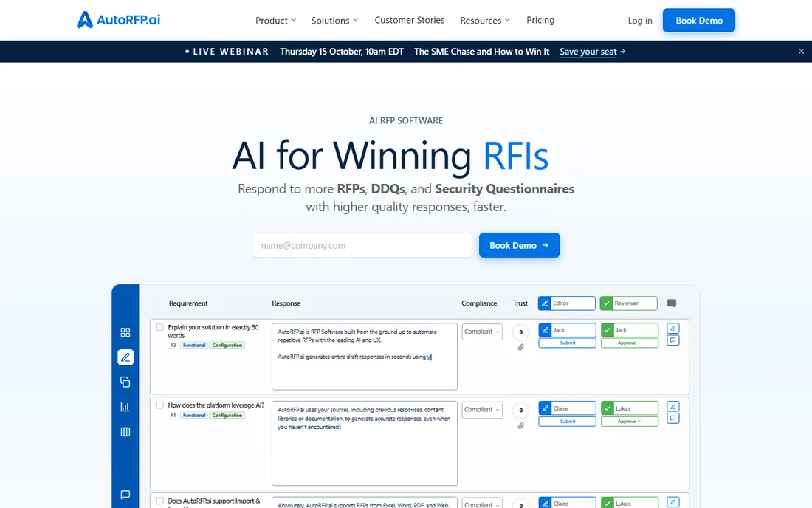Image resolution: width=812 pixels, height=508 pixels.
Task: Click editor Jack field in first row
Action: [567, 330]
